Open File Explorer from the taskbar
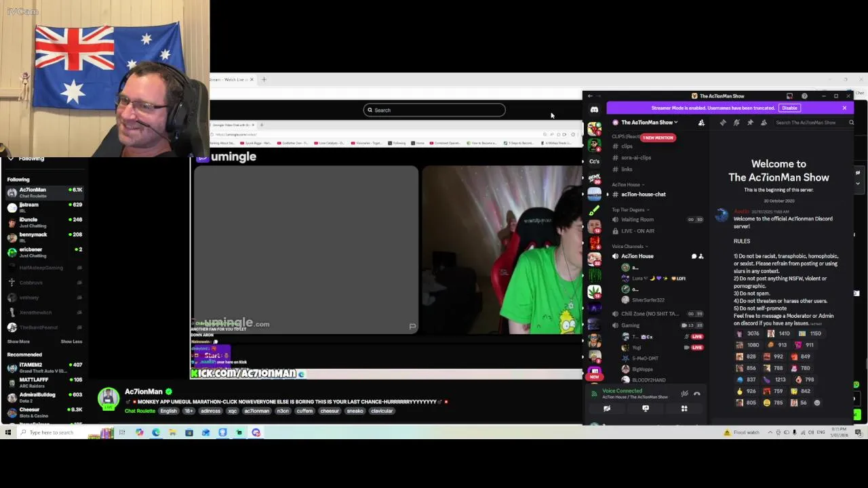Screen dimensions: 868x488 click(172, 432)
